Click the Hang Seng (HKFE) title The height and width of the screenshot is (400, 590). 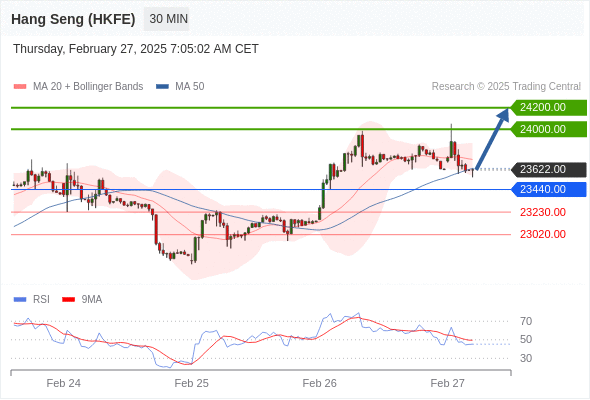[73, 19]
